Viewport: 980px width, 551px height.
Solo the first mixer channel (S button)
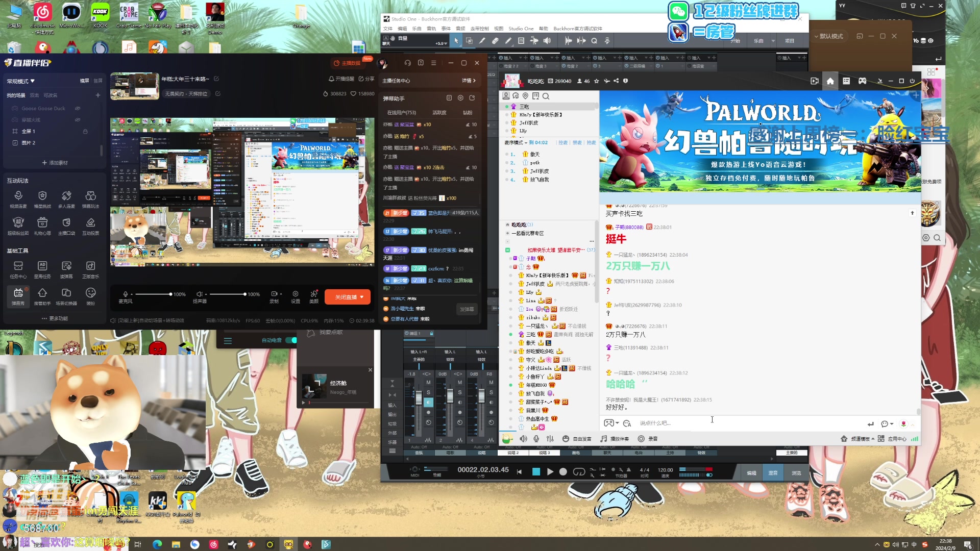click(428, 393)
